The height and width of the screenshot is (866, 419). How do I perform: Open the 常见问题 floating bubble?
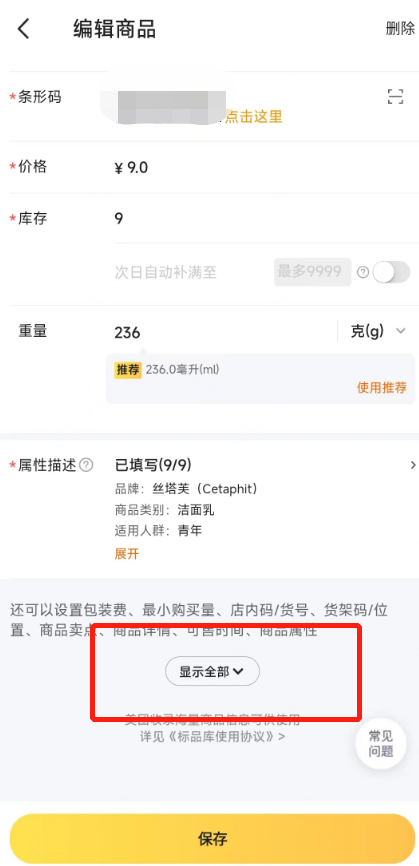(381, 743)
